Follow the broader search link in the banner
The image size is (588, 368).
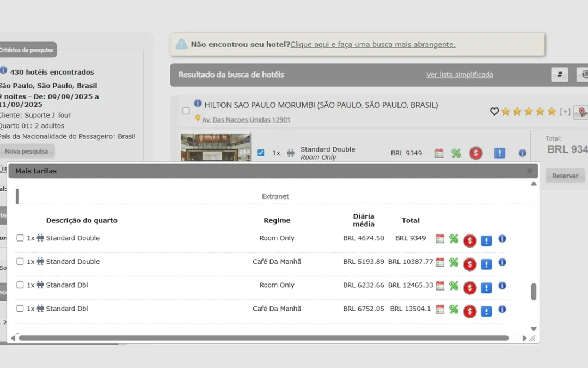click(373, 44)
